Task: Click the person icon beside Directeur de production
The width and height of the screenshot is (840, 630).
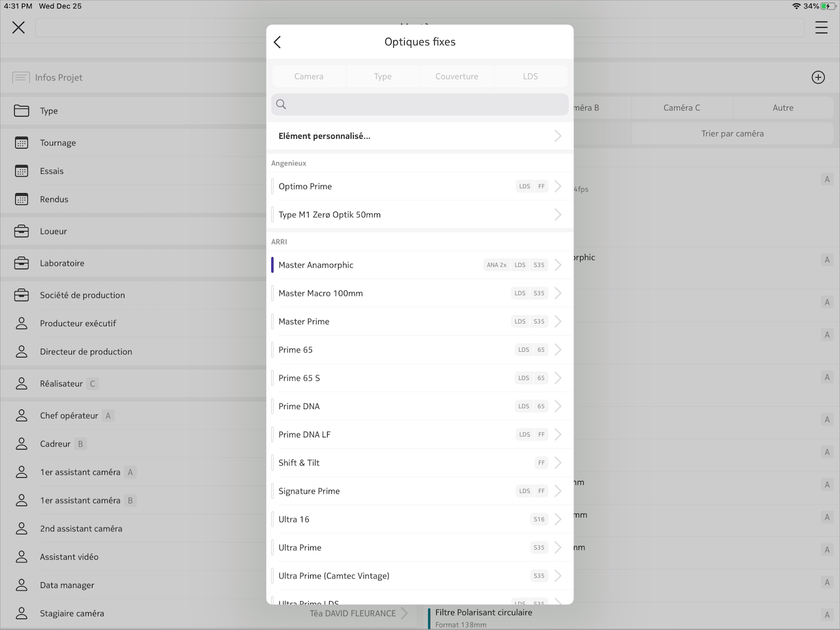Action: 22,352
